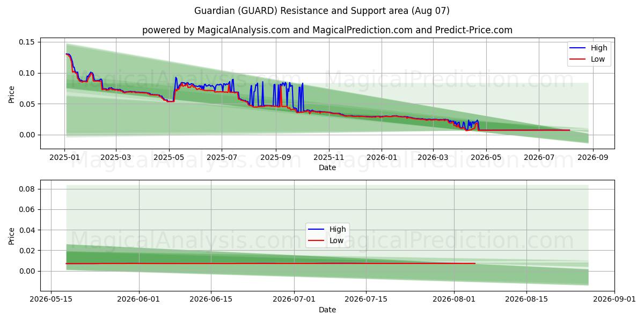Click the bottom chart y-axis value '0.06'
The height and width of the screenshot is (322, 644).
coord(27,210)
